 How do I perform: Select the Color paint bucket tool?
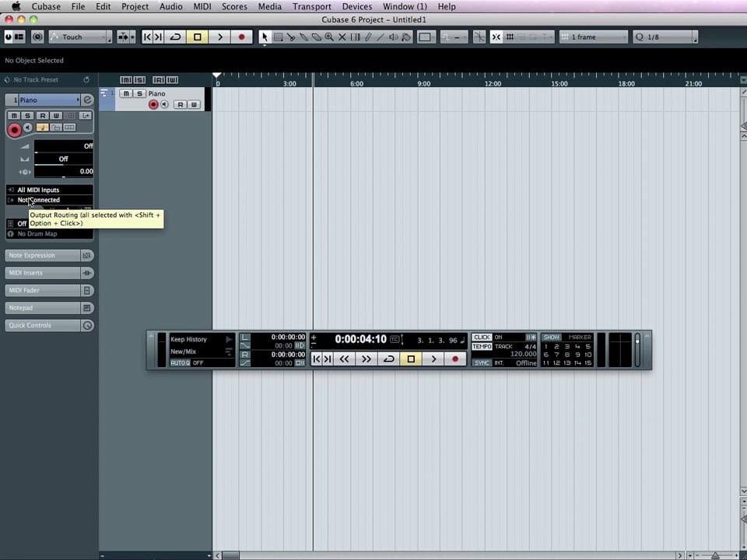click(x=406, y=37)
